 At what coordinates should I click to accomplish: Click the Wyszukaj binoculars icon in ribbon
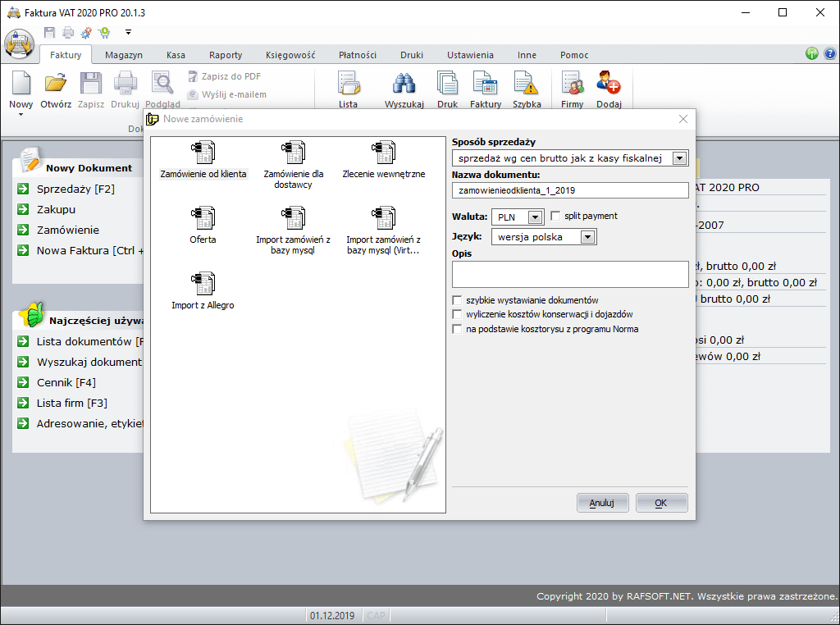click(x=404, y=84)
